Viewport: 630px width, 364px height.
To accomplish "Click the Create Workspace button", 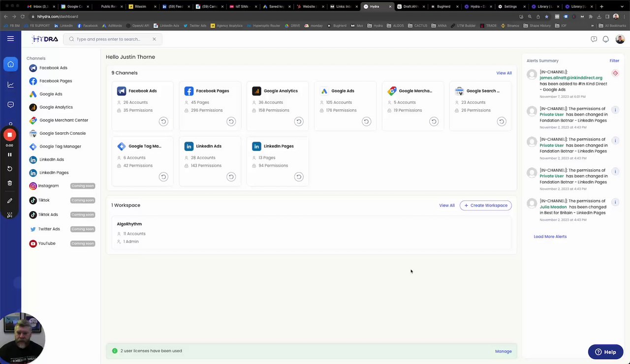I will pyautogui.click(x=486, y=206).
